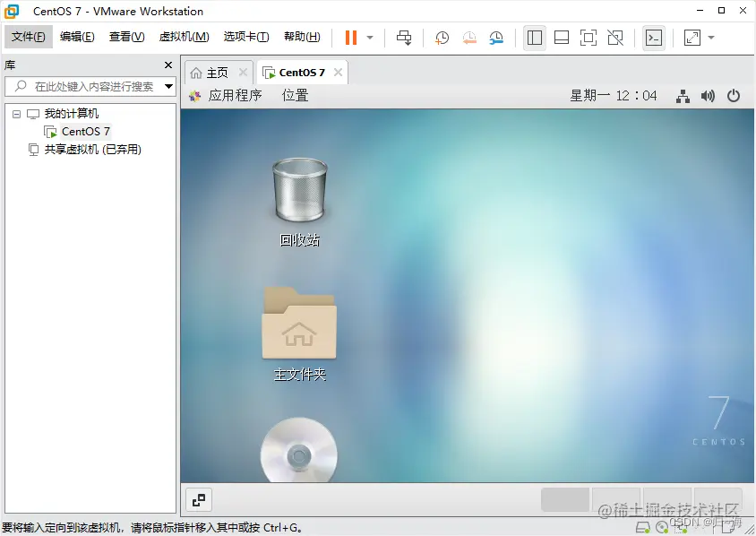Open the CentOS network status icon
This screenshot has width=756, height=536.
point(683,96)
